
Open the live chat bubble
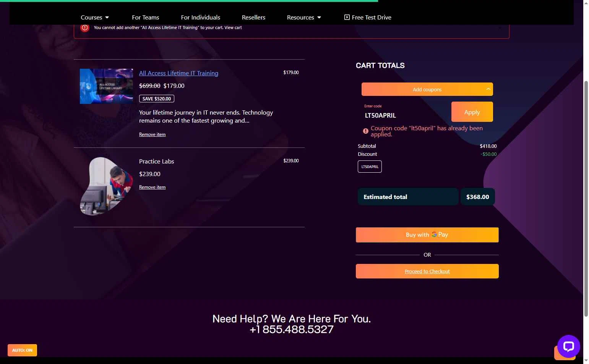[x=568, y=346]
